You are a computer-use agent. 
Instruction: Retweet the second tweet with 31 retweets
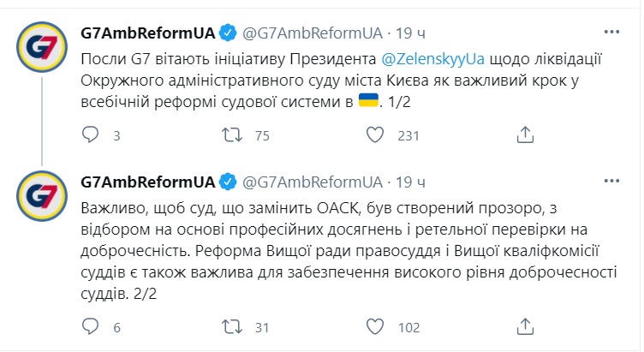coord(230,326)
